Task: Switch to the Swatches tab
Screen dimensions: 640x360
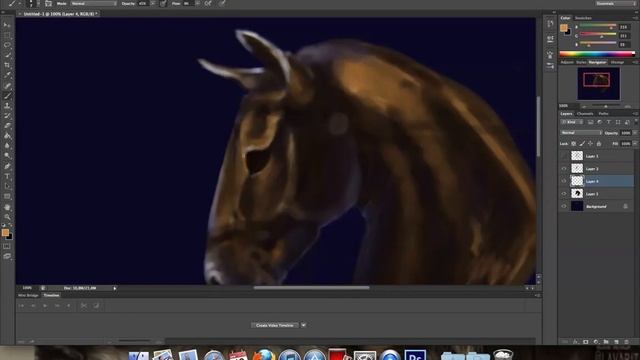Action: (x=583, y=18)
